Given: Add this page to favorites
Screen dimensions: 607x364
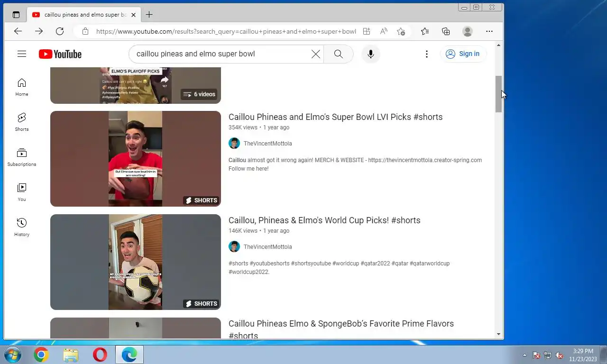Looking at the screenshot, I should click(x=401, y=31).
